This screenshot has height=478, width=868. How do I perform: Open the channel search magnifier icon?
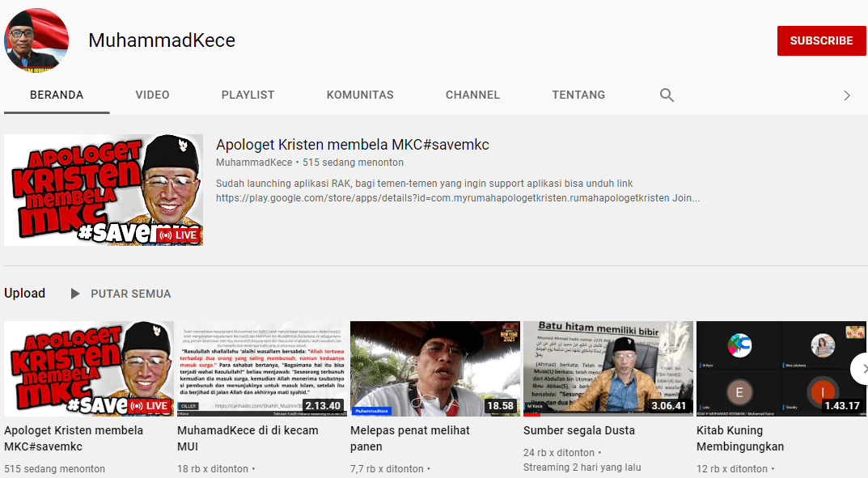(x=667, y=95)
